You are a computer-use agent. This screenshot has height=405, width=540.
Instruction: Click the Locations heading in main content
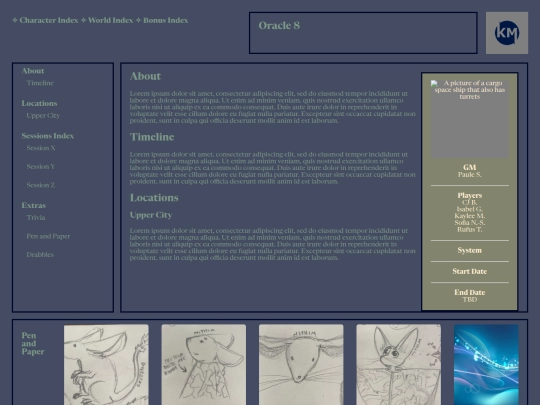coord(154,198)
